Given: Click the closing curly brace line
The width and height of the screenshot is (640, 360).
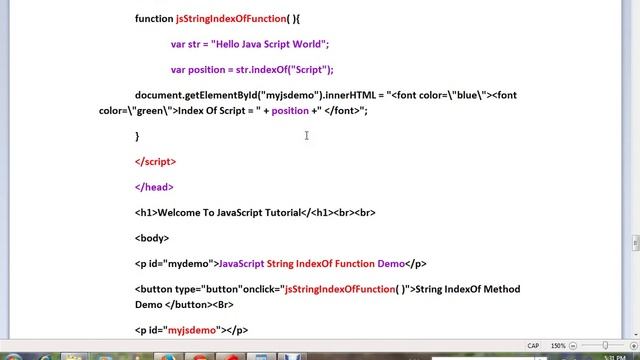Looking at the screenshot, I should (137, 136).
